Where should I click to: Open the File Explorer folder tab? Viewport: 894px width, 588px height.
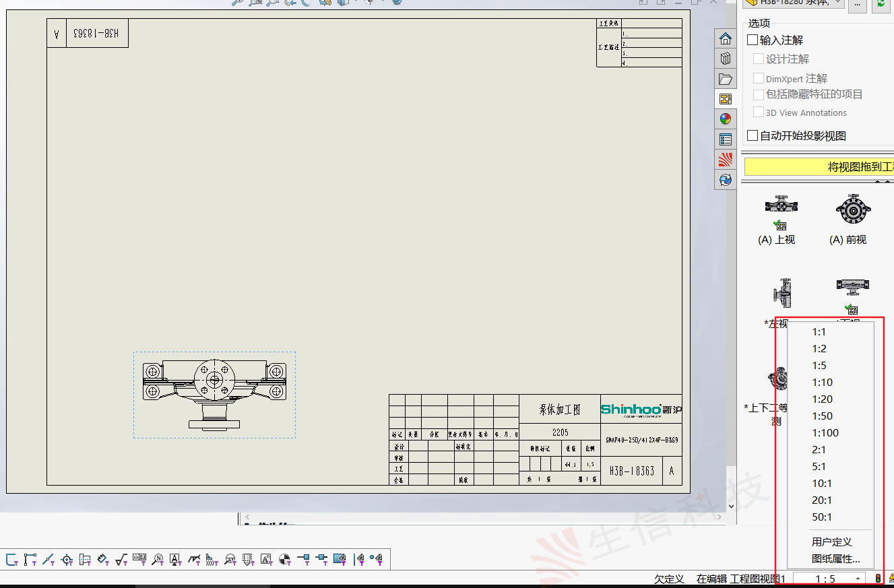[x=725, y=79]
